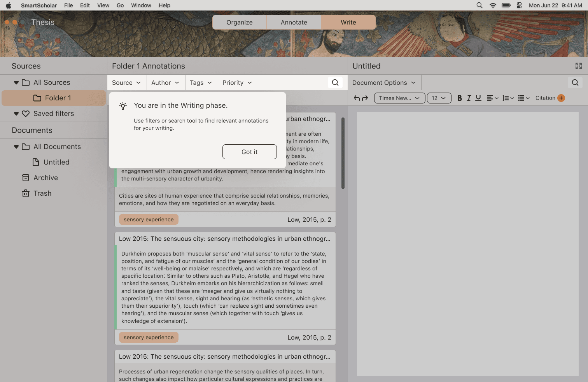Open the Go menu
Image resolution: width=588 pixels, height=382 pixels.
[x=120, y=5]
